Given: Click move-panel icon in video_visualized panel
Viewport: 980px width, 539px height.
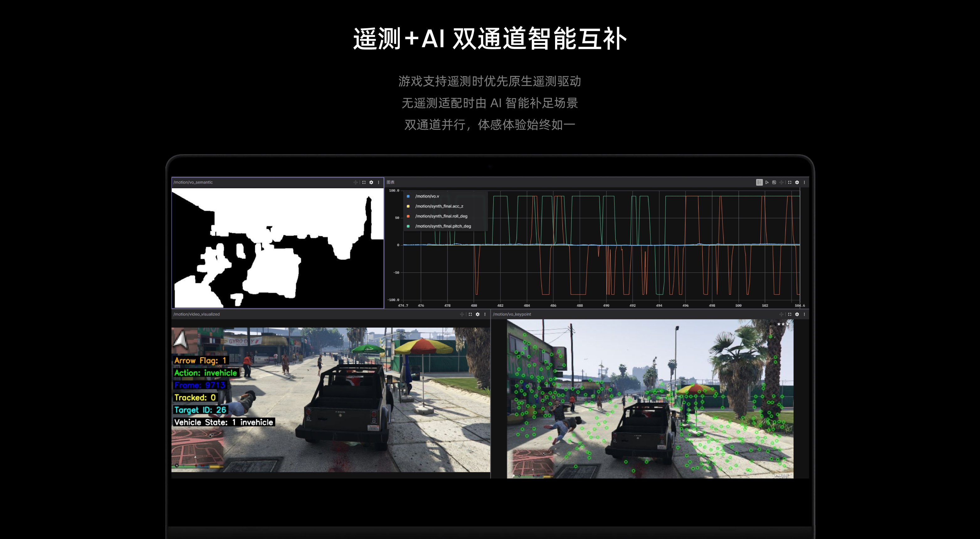Looking at the screenshot, I should point(462,314).
